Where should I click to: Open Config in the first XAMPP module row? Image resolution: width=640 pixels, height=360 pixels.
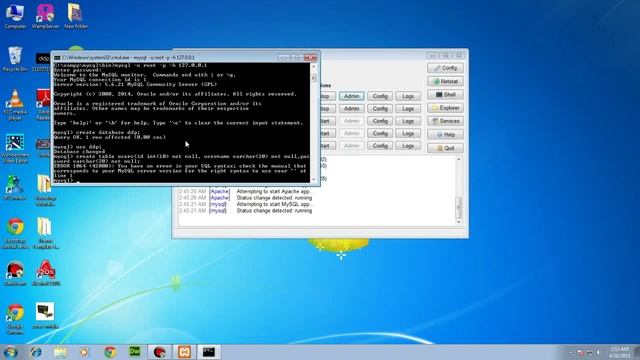tap(380, 96)
